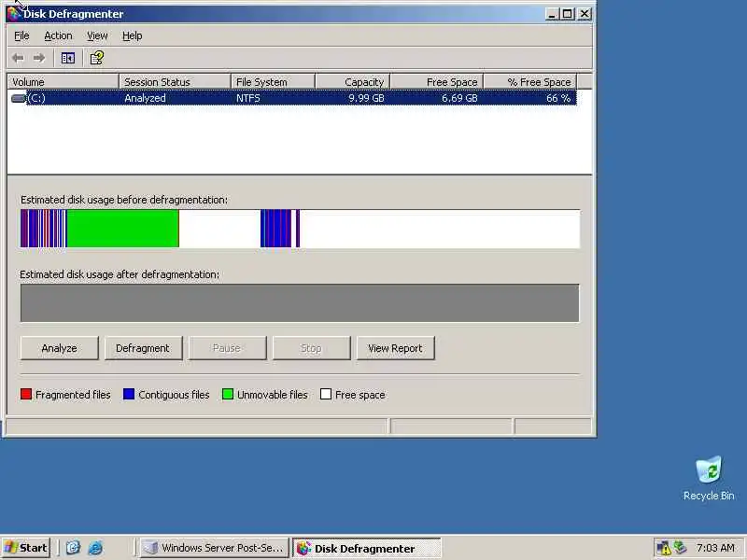Minimize the Disk Defragmenter window
This screenshot has width=747, height=560.
[552, 14]
